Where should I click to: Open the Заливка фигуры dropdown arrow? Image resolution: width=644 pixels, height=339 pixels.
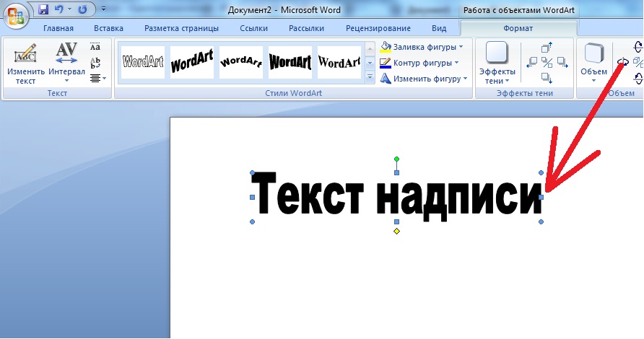461,47
